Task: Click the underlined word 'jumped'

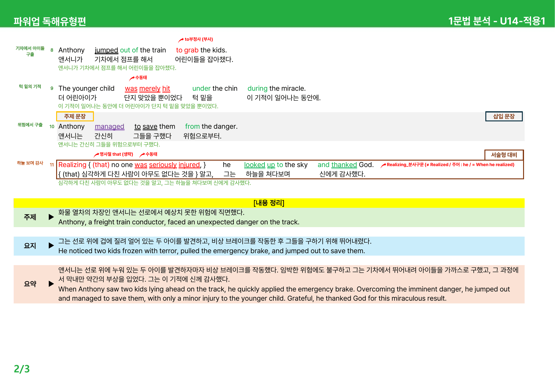Action: tap(106, 50)
